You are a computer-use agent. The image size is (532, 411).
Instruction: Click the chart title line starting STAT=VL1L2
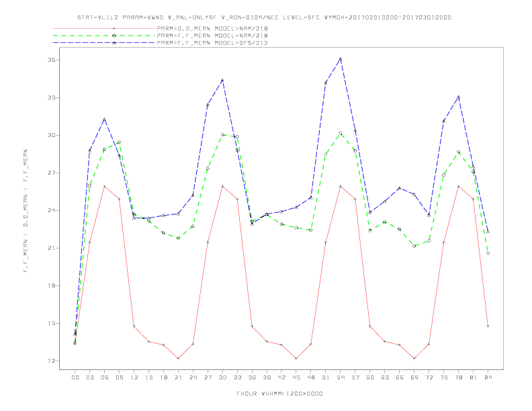tap(264, 17)
